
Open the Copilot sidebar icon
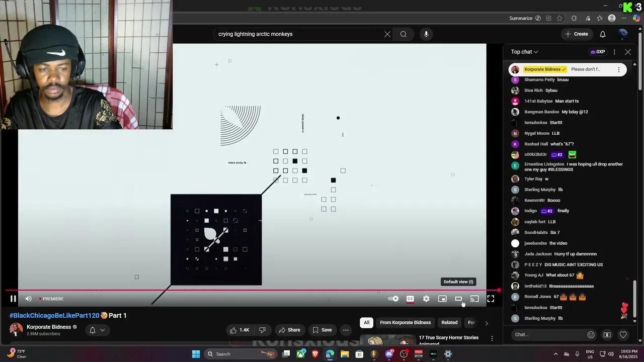point(636,18)
